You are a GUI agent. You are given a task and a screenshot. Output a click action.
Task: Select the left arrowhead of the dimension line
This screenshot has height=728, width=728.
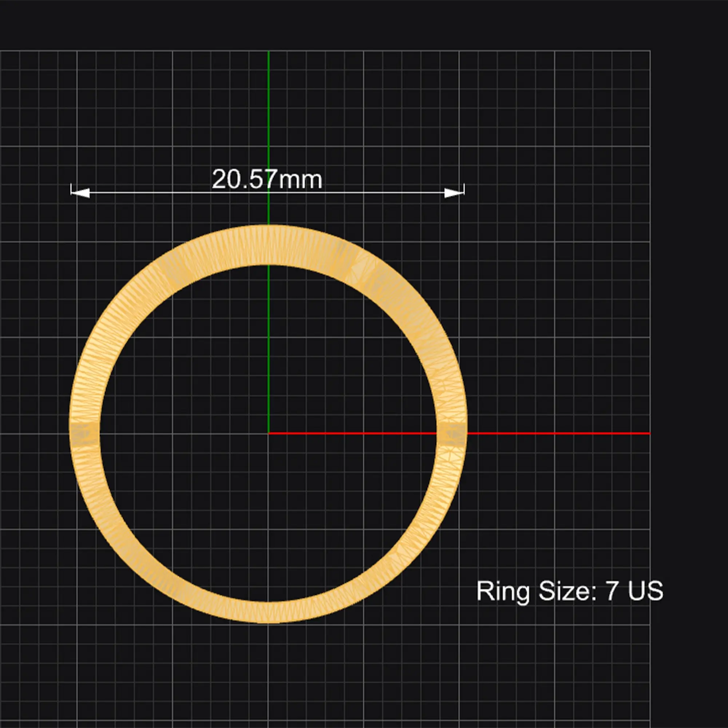coord(80,193)
